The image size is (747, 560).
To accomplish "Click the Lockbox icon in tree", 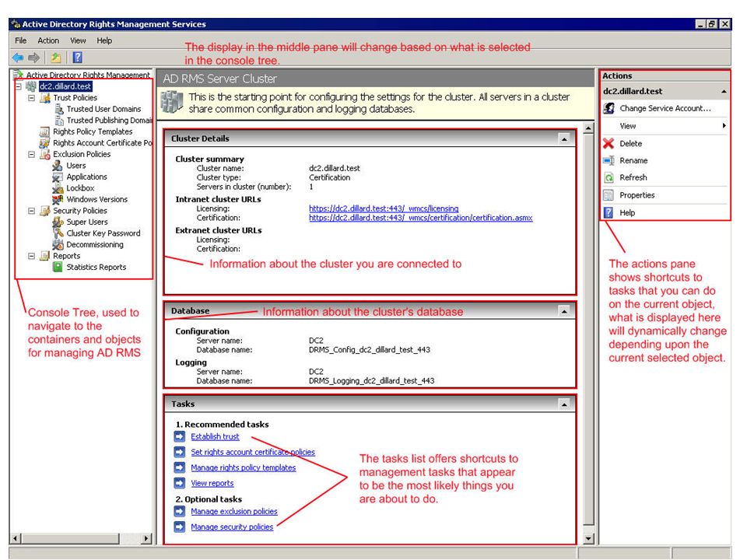I will pos(58,188).
